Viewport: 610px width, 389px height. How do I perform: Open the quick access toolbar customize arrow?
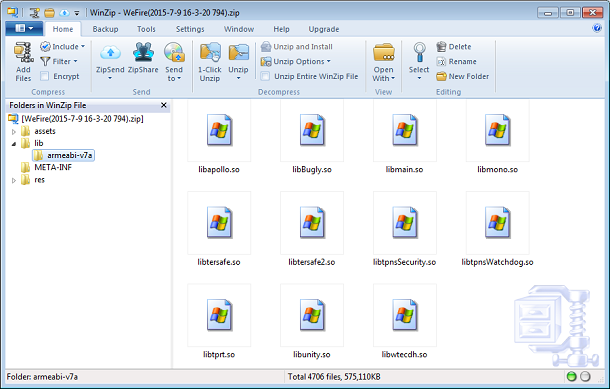[77, 13]
